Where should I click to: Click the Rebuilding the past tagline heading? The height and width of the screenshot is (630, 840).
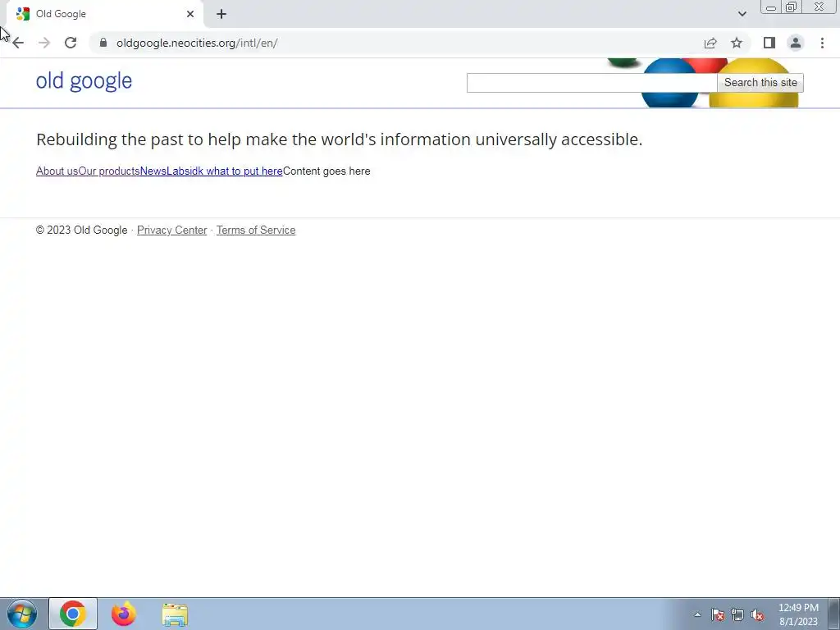339,139
